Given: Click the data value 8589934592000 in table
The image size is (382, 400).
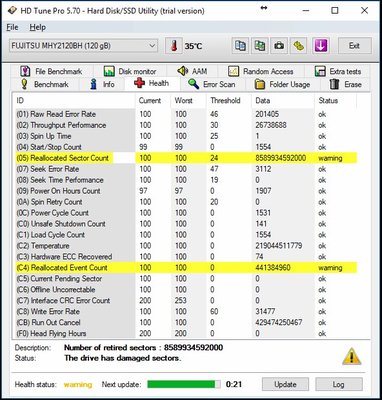Looking at the screenshot, I should pyautogui.click(x=281, y=158).
